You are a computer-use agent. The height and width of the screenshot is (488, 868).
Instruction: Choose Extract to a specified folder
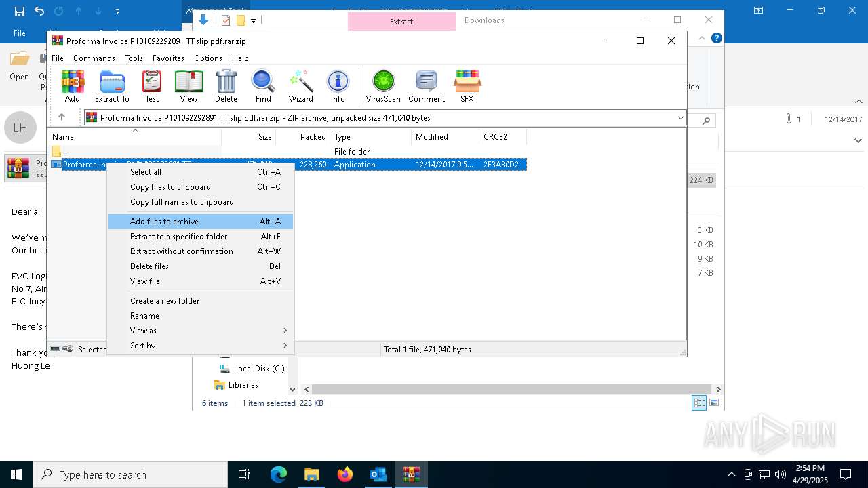pos(201,237)
